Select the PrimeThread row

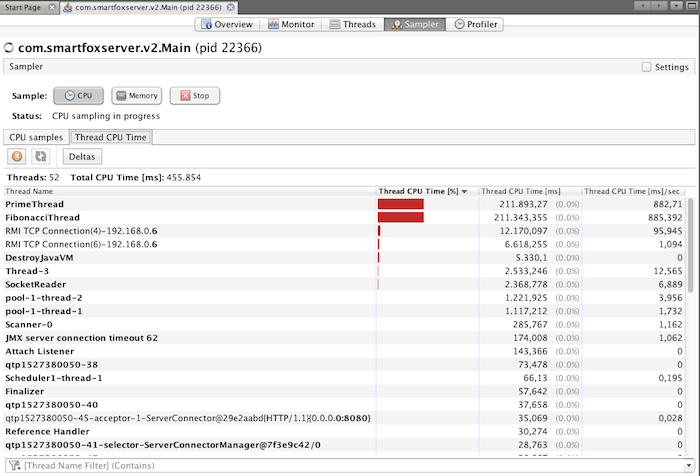point(345,204)
